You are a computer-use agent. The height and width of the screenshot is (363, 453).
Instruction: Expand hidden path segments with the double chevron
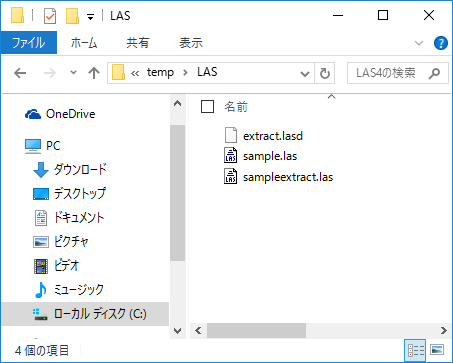(x=135, y=73)
